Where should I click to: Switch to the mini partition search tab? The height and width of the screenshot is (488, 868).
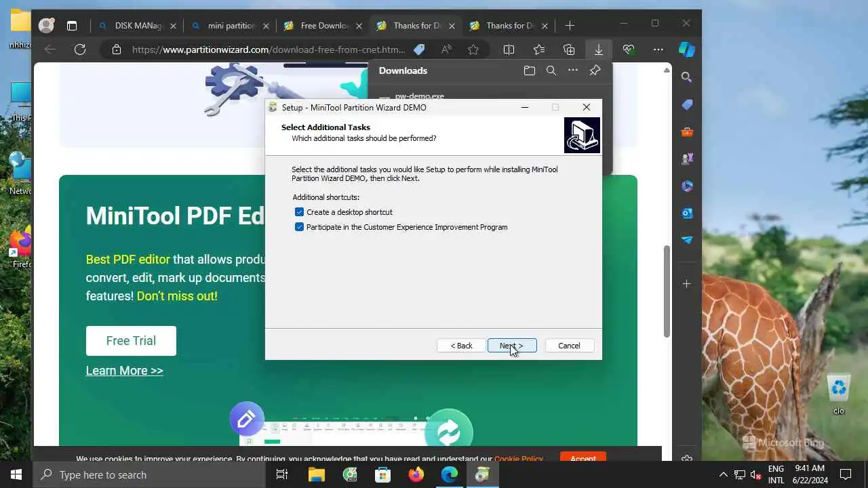pyautogui.click(x=230, y=26)
